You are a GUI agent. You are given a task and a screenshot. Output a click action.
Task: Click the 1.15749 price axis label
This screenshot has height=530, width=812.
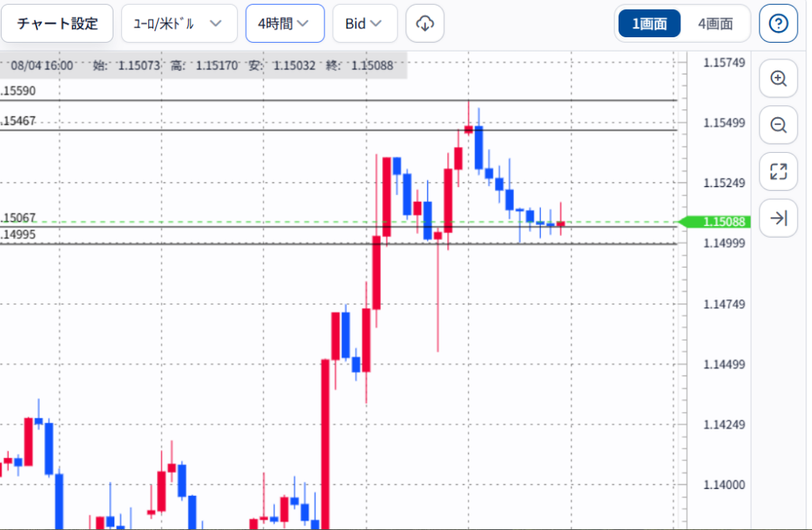tap(724, 63)
